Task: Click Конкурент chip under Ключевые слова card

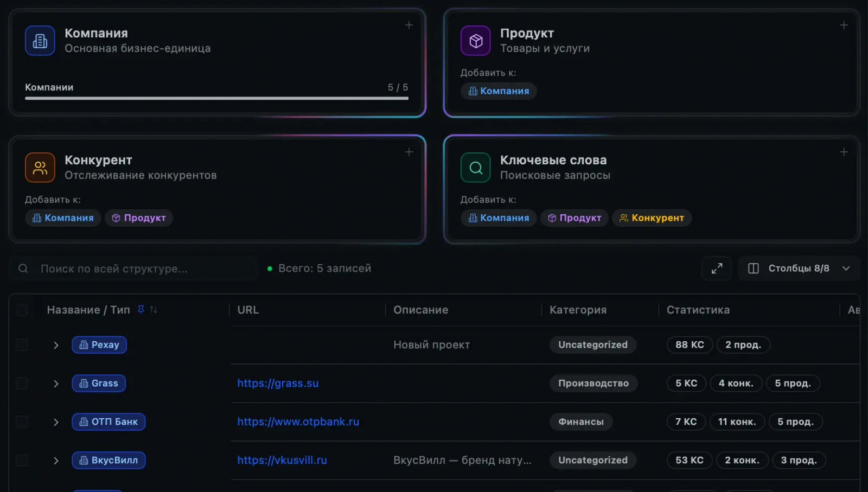Action: tap(652, 218)
